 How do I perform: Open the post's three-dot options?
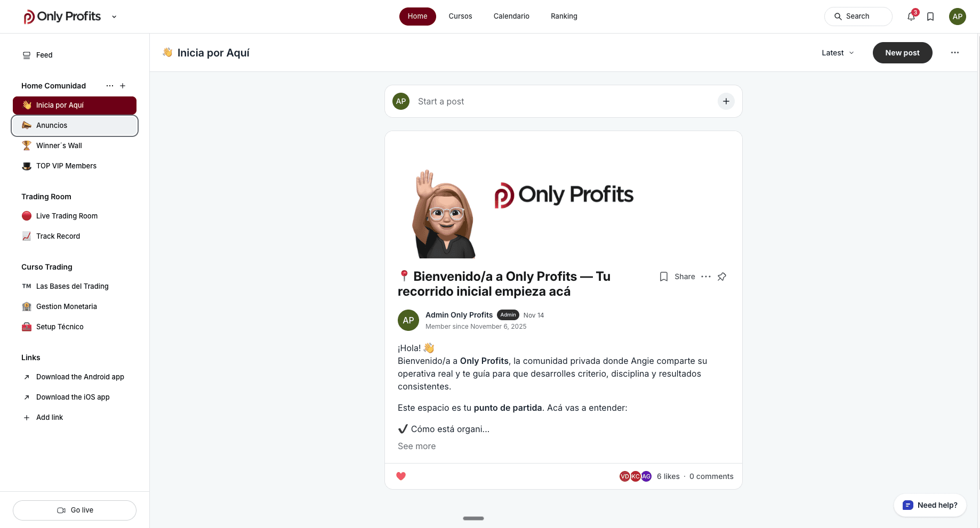coord(706,277)
